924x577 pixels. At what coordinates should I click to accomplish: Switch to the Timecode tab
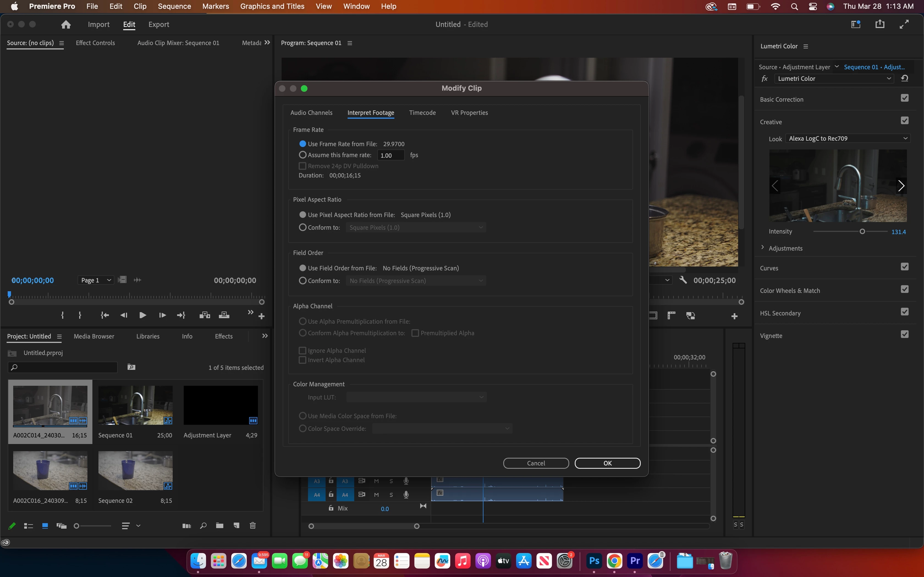click(x=422, y=113)
